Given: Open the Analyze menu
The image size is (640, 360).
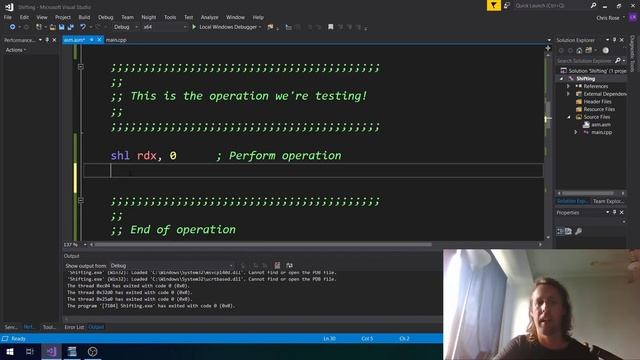Looking at the screenshot, I should (209, 17).
